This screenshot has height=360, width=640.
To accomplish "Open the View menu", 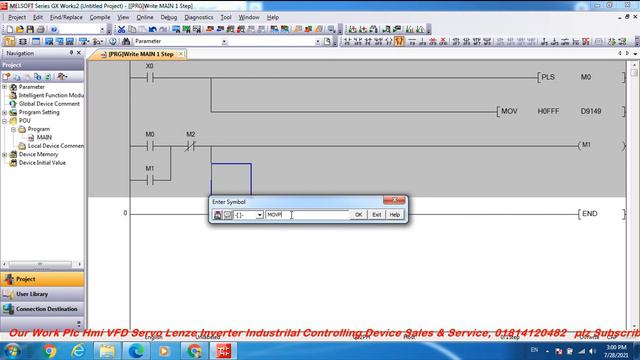I will [x=123, y=18].
